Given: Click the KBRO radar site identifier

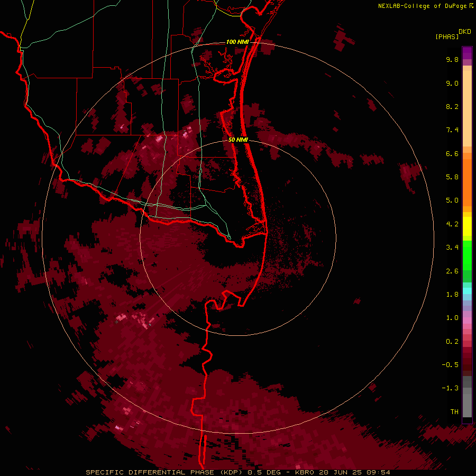Looking at the screenshot, I should pos(305,472).
